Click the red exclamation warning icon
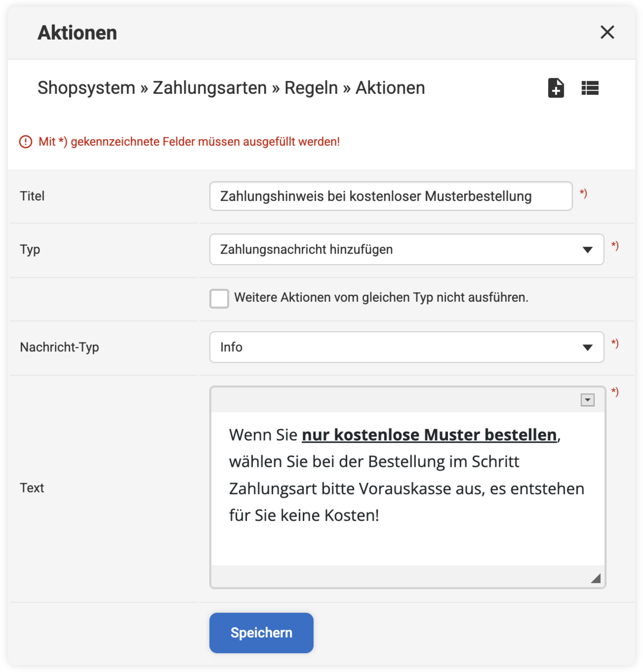 point(26,142)
